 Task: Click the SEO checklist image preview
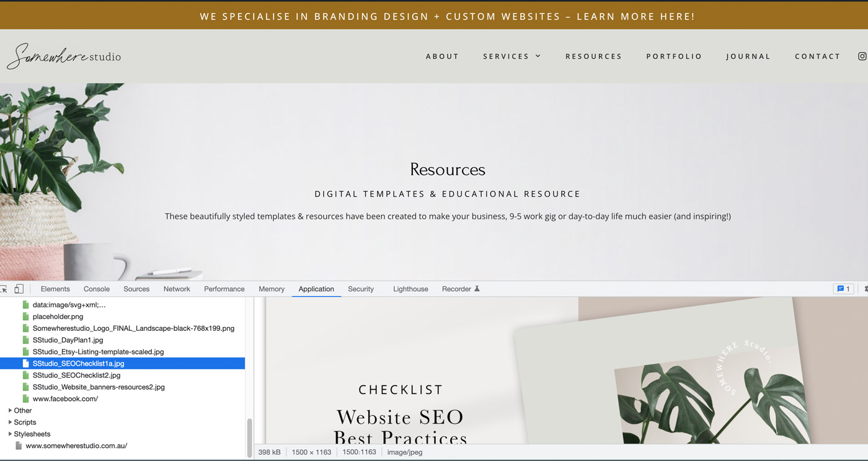point(567,370)
